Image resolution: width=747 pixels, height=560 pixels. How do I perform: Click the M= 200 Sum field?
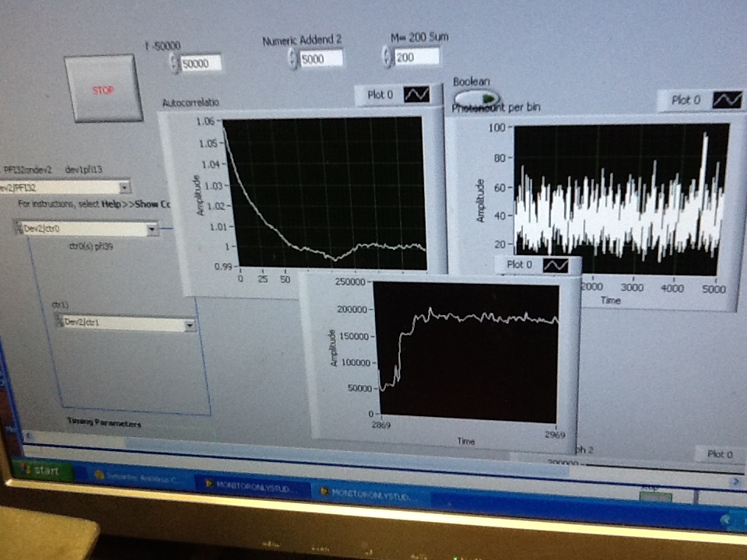point(417,57)
